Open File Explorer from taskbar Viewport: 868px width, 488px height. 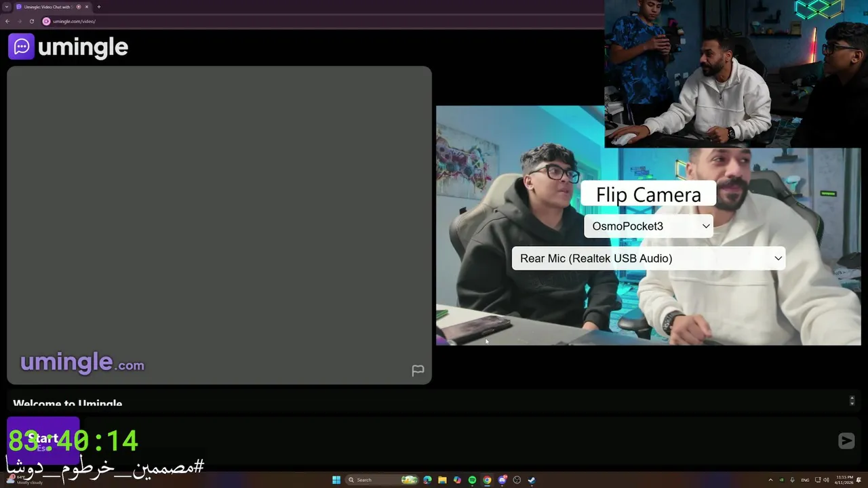point(442,480)
